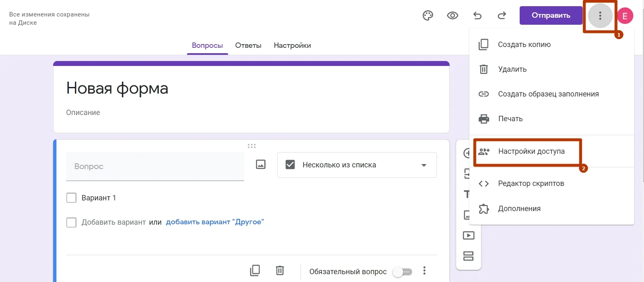
Task: Choose Создать копию from the menu
Action: pyautogui.click(x=524, y=45)
